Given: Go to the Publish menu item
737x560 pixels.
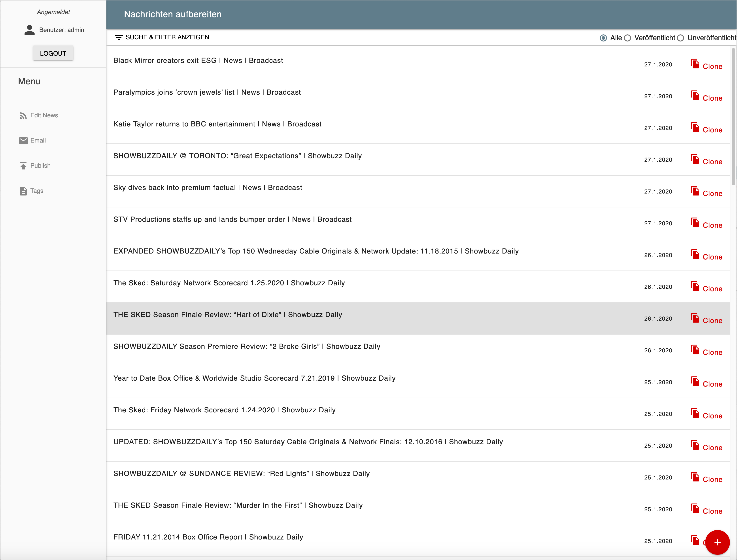Looking at the screenshot, I should pos(35,166).
